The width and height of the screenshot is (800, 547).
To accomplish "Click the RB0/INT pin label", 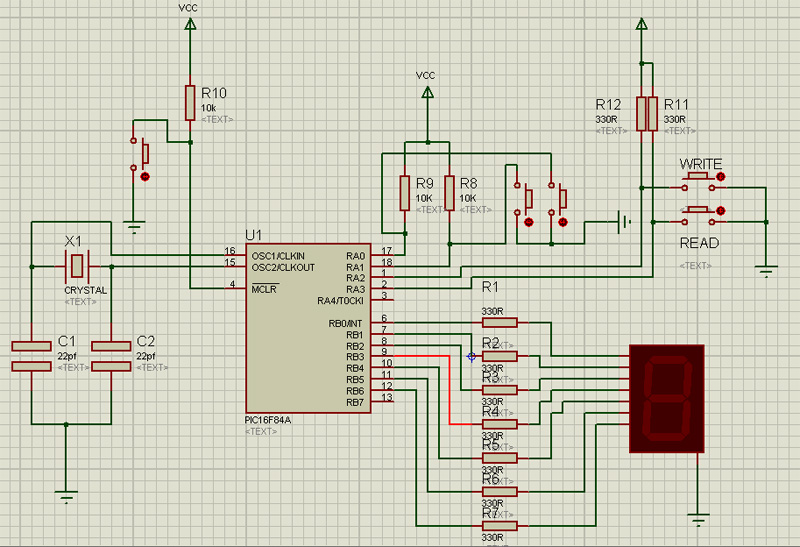I will [x=345, y=324].
